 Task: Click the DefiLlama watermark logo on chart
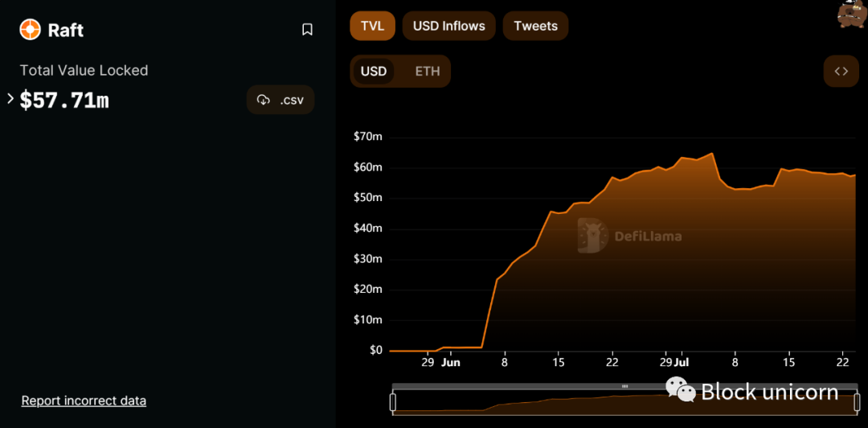point(592,236)
